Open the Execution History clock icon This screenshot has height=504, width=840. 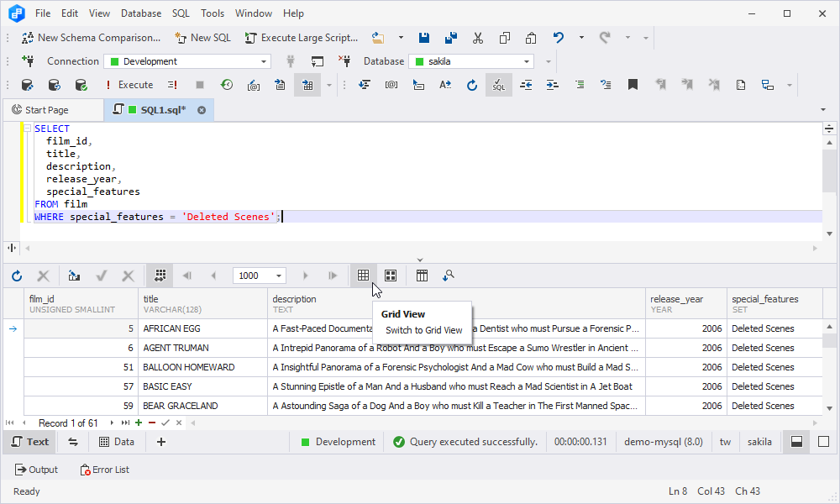(x=227, y=85)
